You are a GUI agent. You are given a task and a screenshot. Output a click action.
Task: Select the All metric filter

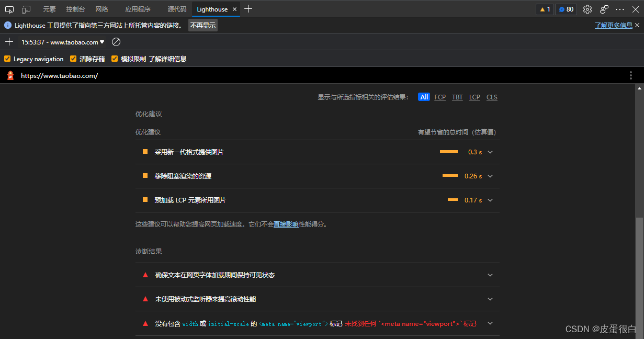[x=424, y=97]
